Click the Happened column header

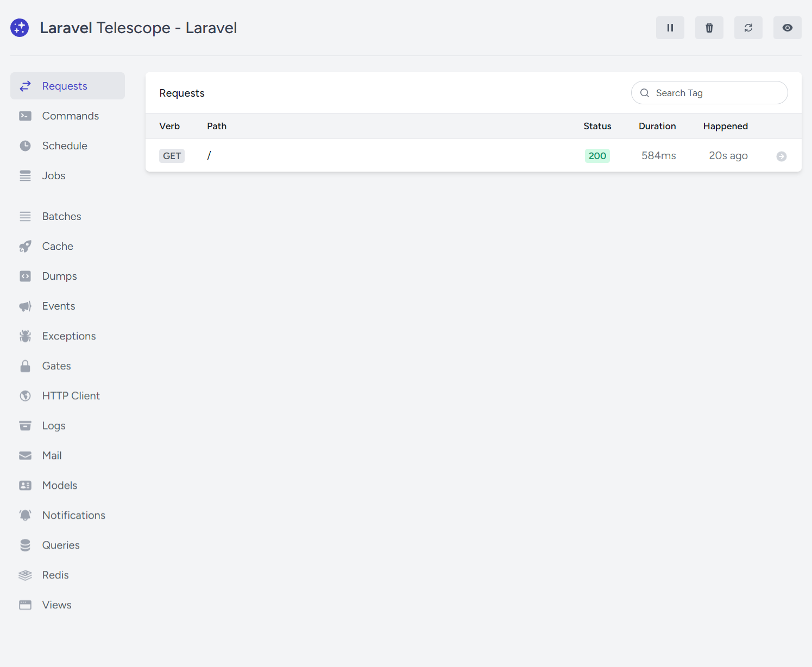pyautogui.click(x=726, y=126)
